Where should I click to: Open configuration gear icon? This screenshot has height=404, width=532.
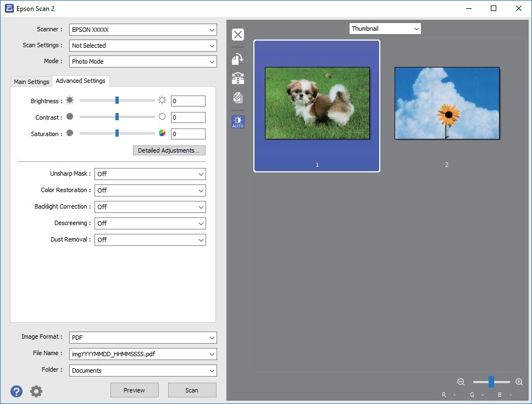pos(36,391)
